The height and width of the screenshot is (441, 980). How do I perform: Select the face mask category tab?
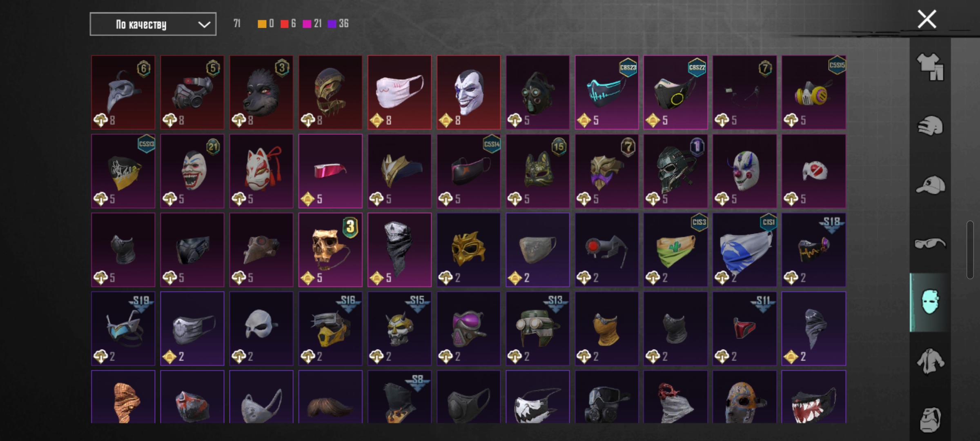(x=930, y=302)
